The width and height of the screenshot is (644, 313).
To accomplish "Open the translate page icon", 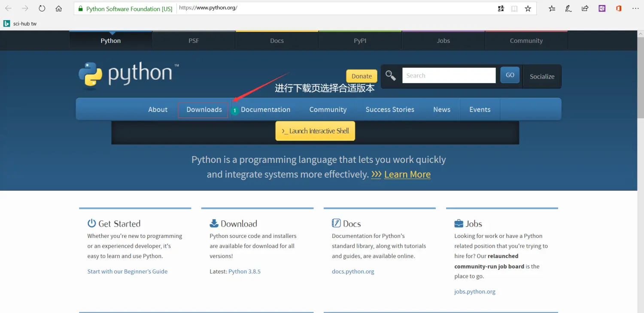I will coord(501,9).
